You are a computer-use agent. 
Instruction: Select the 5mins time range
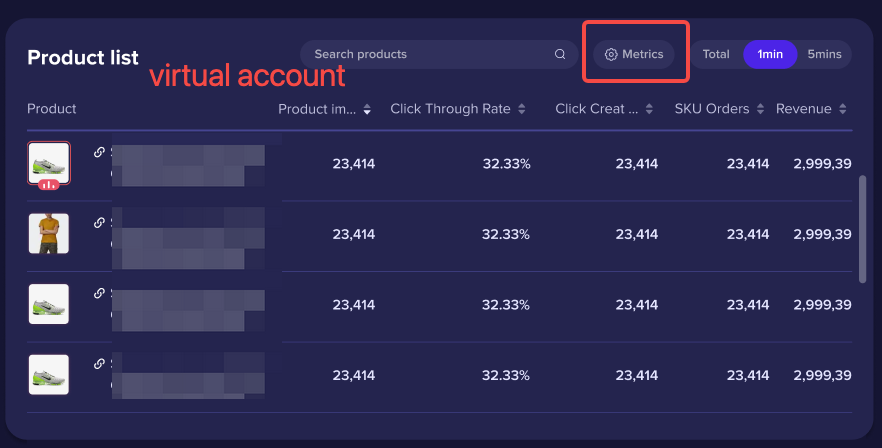pos(824,54)
